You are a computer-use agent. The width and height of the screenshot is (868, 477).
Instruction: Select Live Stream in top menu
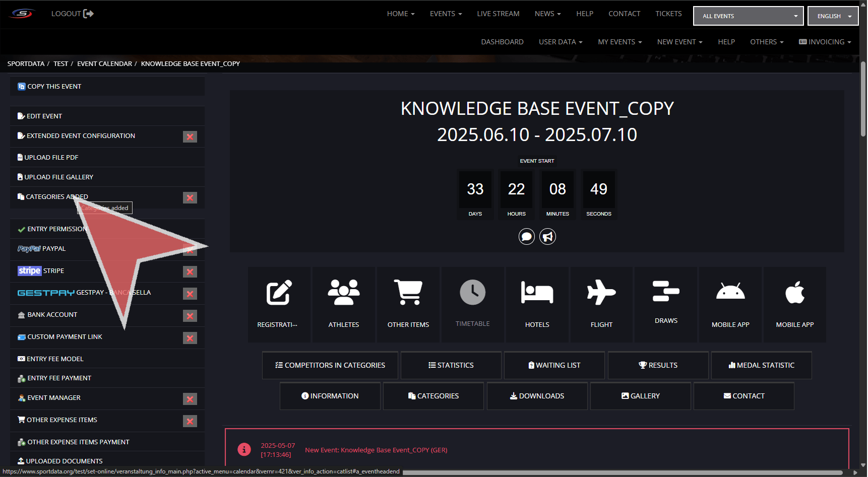(x=498, y=14)
